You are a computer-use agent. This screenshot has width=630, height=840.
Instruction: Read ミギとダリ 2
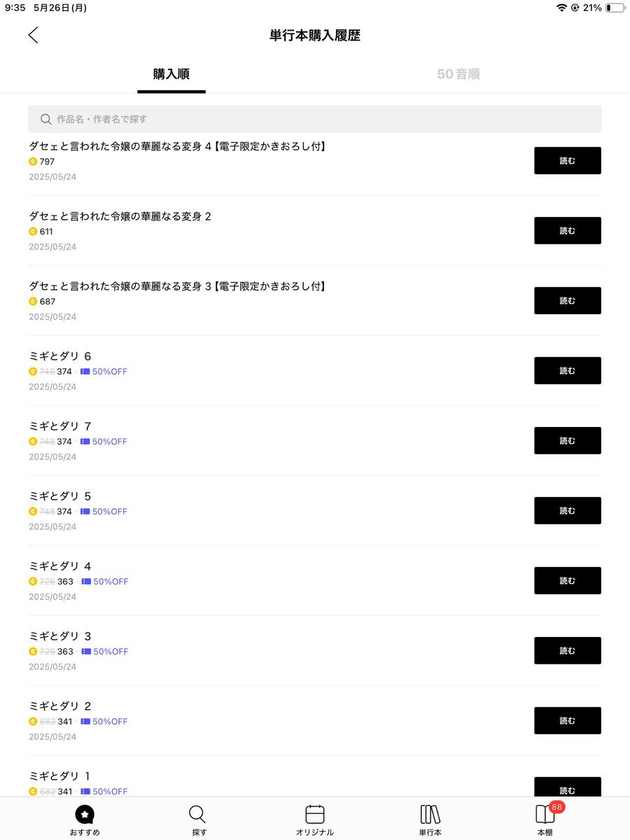(568, 721)
